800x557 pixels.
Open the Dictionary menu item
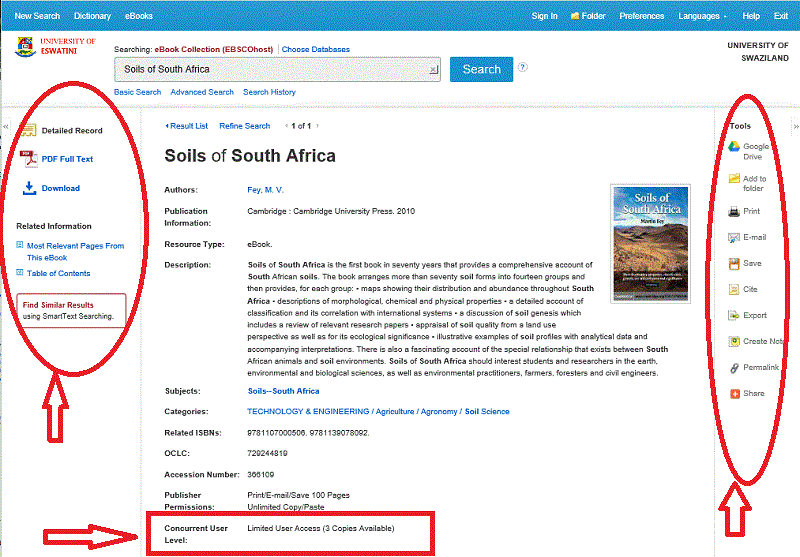point(92,16)
